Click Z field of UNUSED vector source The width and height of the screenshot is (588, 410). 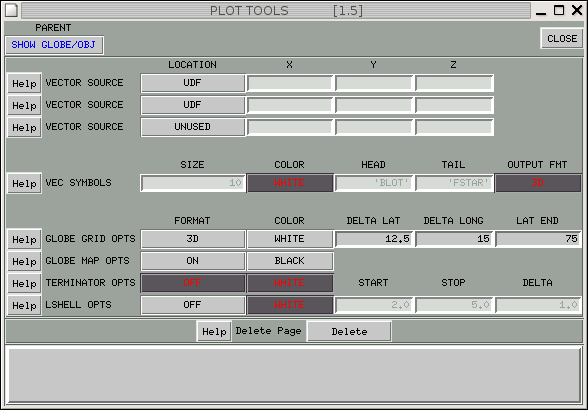[454, 127]
